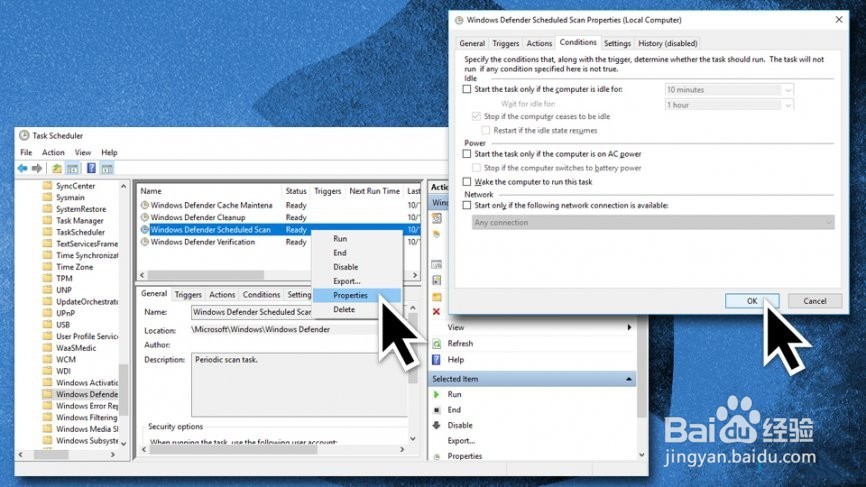Viewport: 866px width, 487px height.
Task: Switch to the General tab in Properties dialog
Action: point(472,43)
